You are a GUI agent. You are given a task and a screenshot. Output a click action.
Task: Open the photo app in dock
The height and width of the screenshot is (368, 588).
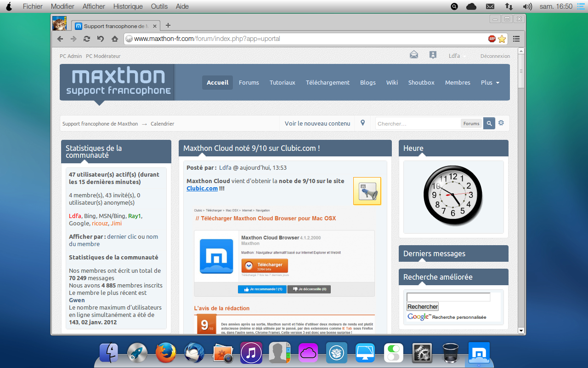(x=223, y=353)
